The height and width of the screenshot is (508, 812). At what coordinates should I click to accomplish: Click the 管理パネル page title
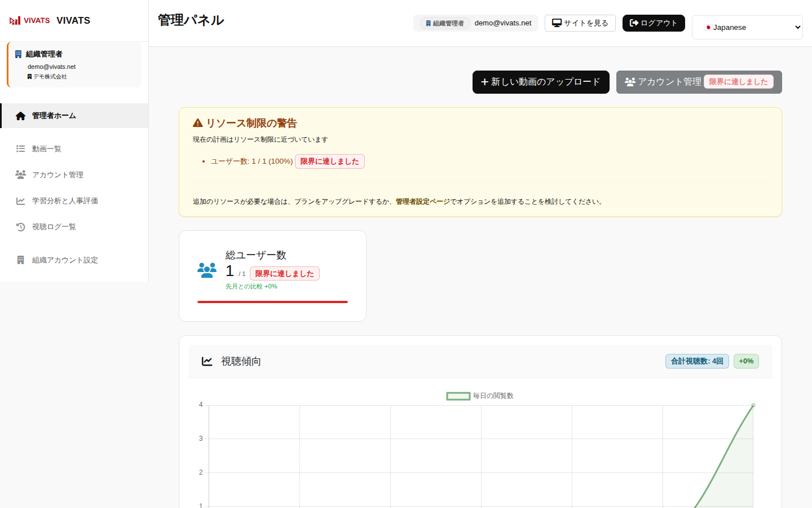click(191, 20)
